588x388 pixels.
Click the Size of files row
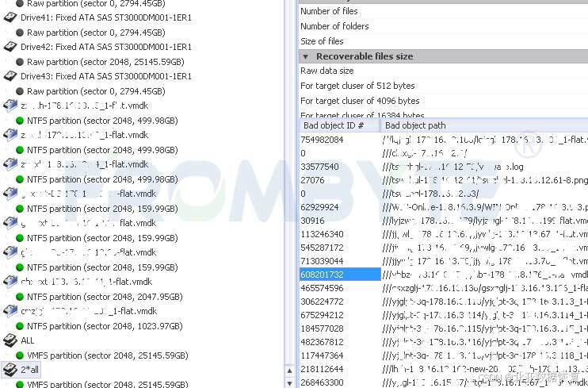444,41
